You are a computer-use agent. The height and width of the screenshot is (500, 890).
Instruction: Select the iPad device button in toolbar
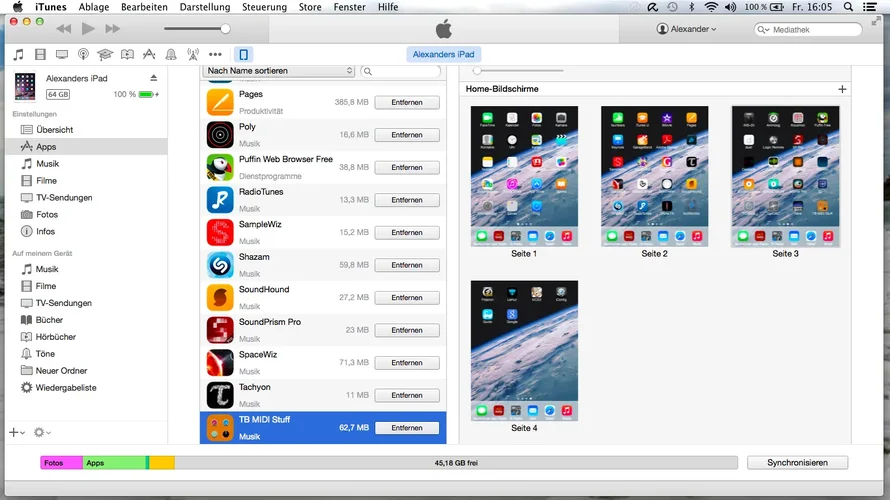click(x=244, y=54)
